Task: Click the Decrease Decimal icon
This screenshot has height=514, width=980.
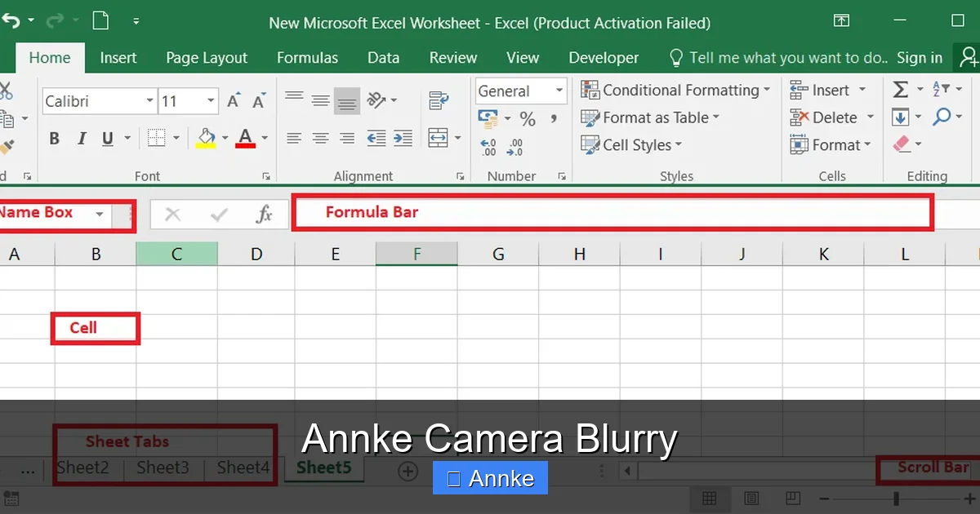Action: [515, 147]
